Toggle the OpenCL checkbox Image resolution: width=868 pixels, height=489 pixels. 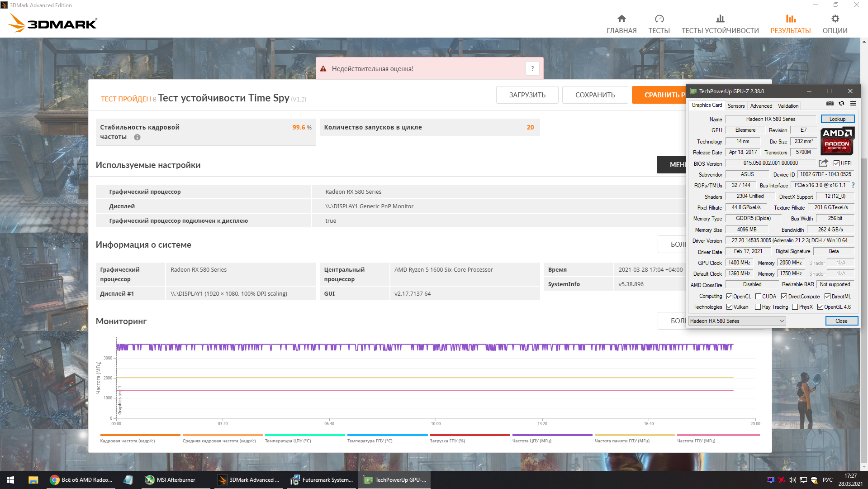pyautogui.click(x=729, y=297)
